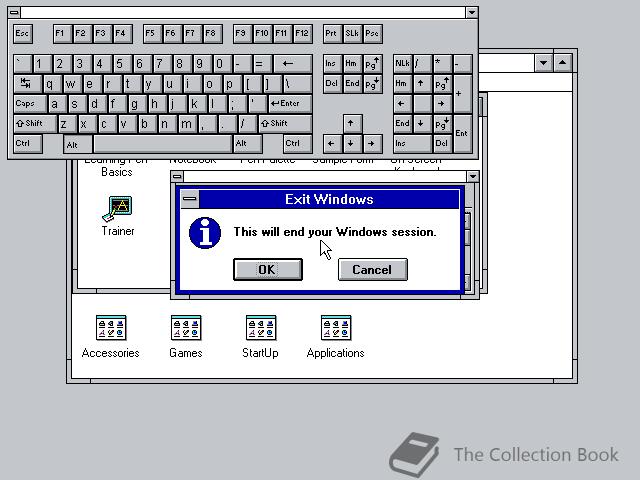Tap the Pg down key in navigation cluster
Viewport: 640px width, 480px height.
point(373,84)
